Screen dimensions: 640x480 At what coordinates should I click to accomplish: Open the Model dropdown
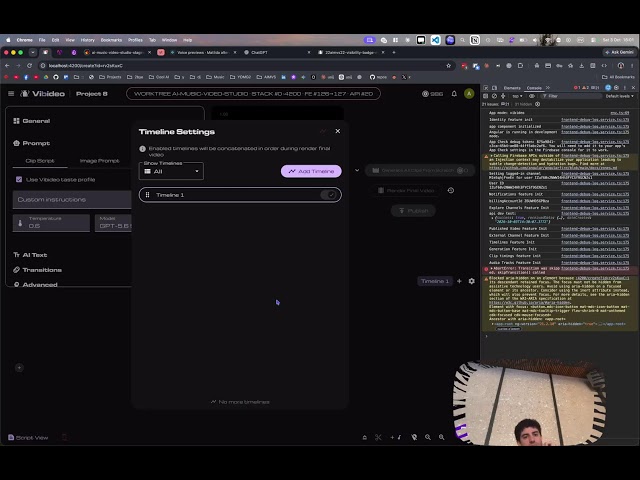(113, 223)
